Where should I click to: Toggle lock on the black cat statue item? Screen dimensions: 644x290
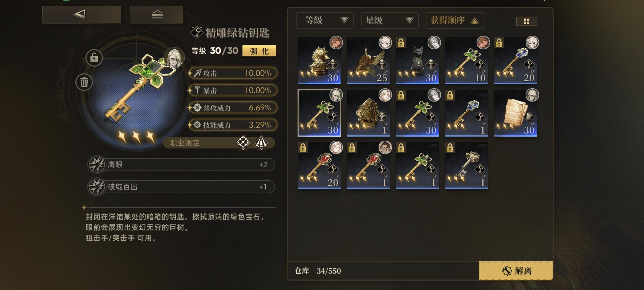click(x=401, y=43)
